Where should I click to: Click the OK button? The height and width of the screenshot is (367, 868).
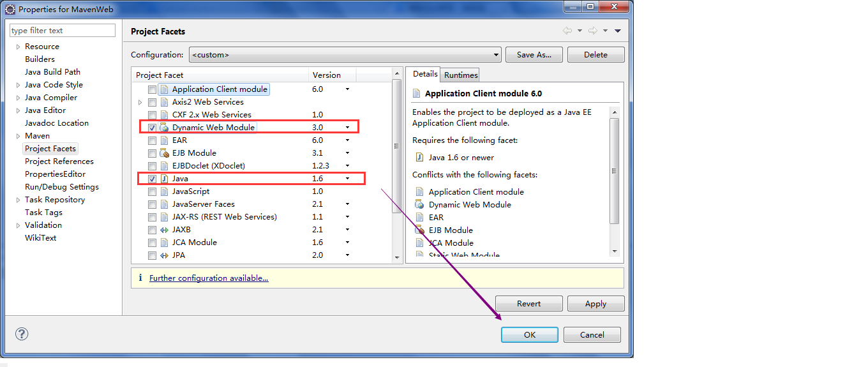tap(530, 334)
